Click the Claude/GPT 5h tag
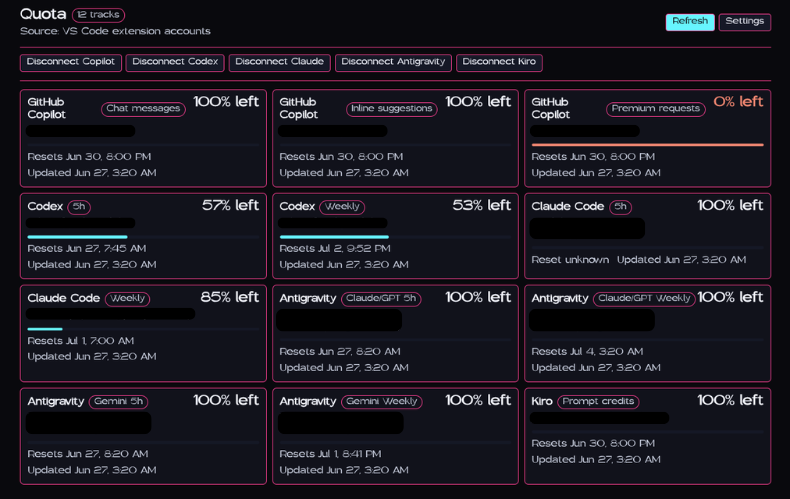Screen dimensions: 790x499 pyautogui.click(x=381, y=298)
